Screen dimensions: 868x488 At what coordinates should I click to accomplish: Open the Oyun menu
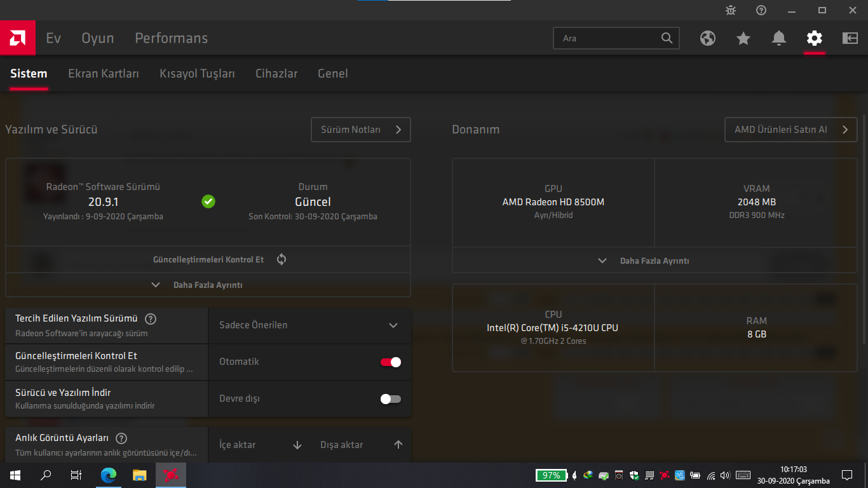(x=98, y=38)
